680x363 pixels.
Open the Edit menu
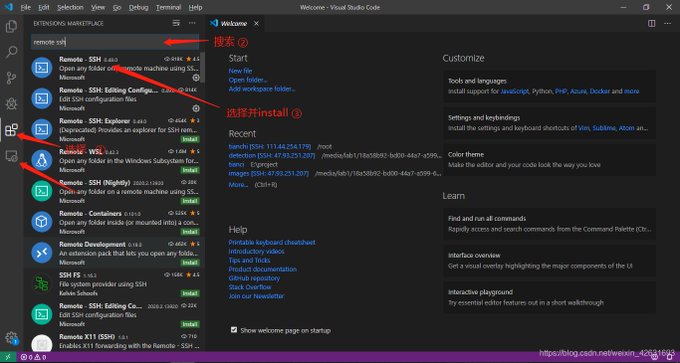click(x=43, y=7)
